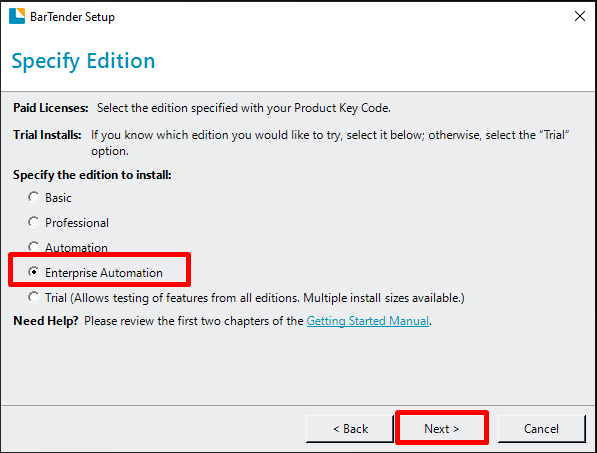Click the Trial option description text
This screenshot has height=453, width=597.
tap(255, 298)
